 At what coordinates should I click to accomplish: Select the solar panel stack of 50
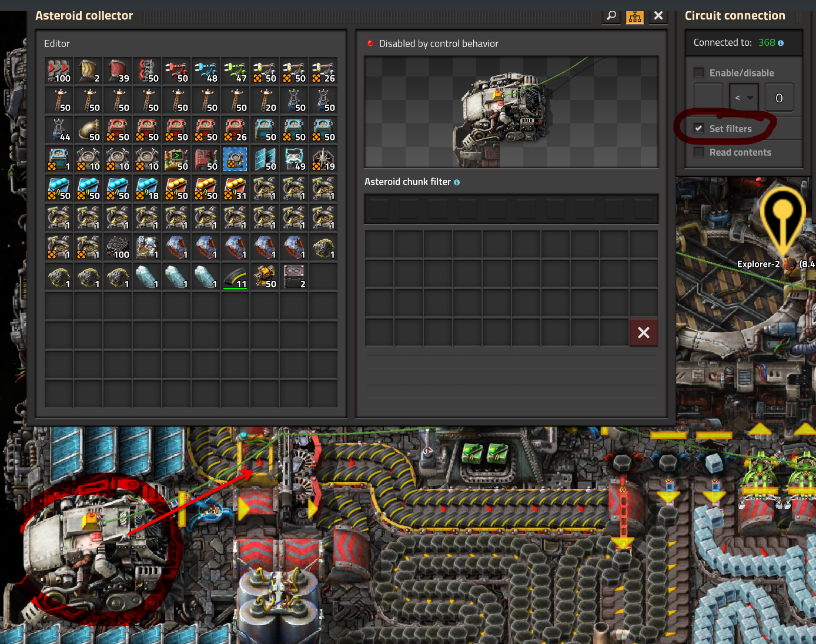(265, 159)
